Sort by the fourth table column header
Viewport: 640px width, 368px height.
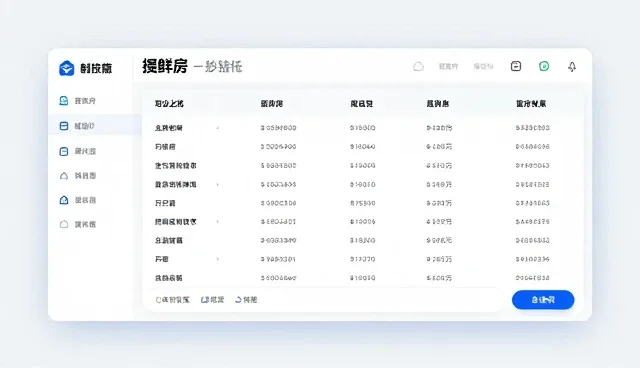point(438,104)
